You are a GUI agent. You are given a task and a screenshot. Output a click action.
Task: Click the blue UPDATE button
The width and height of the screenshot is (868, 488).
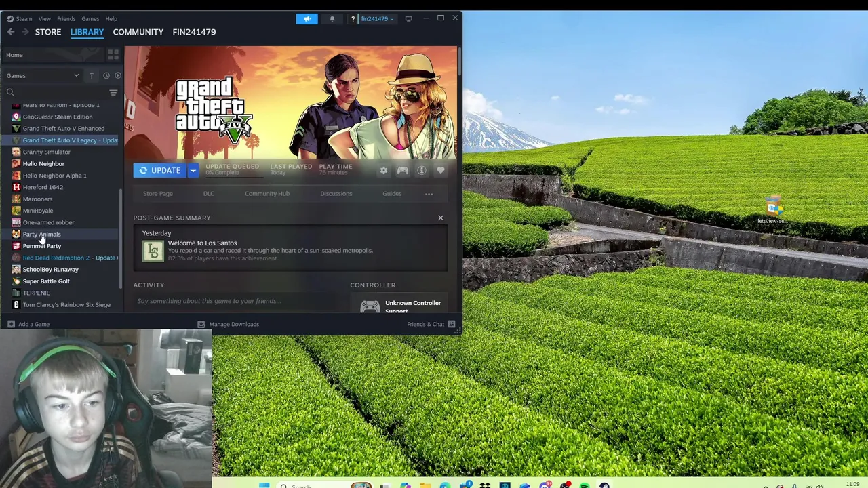coord(161,171)
